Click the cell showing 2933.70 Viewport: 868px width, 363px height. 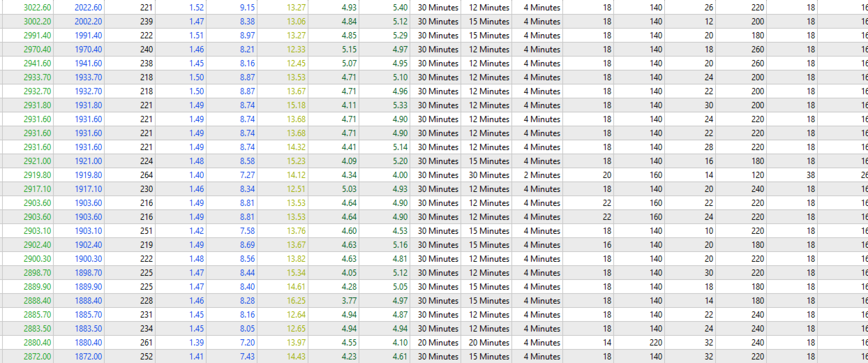point(37,77)
